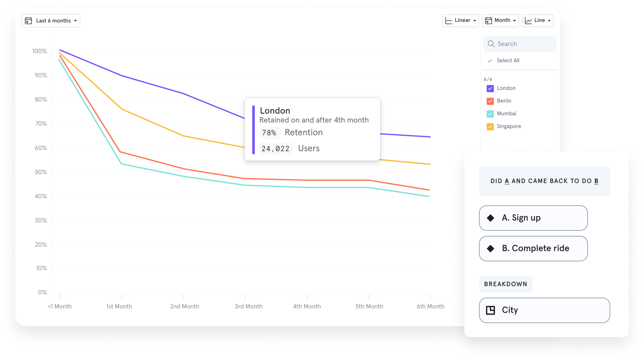
Task: Click the City breakdown property icon
Action: [490, 310]
